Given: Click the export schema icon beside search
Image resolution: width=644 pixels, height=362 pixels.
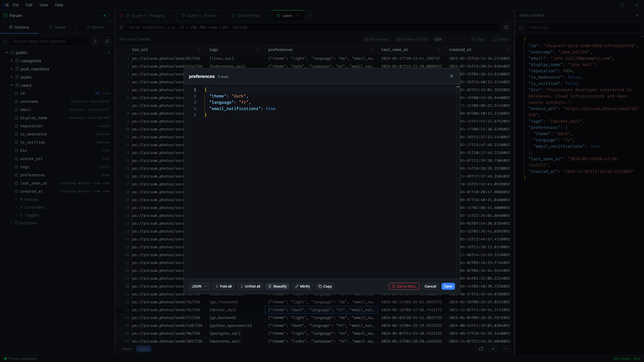Looking at the screenshot, I should point(95,41).
